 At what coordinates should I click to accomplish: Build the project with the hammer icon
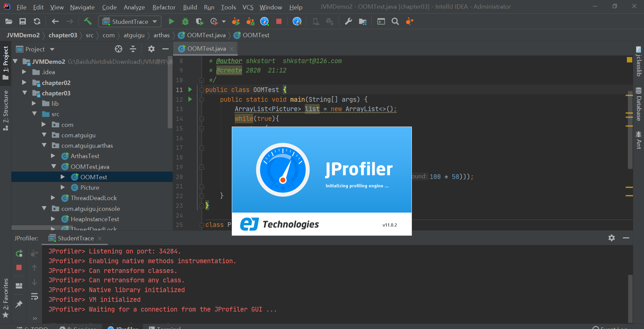[88, 22]
